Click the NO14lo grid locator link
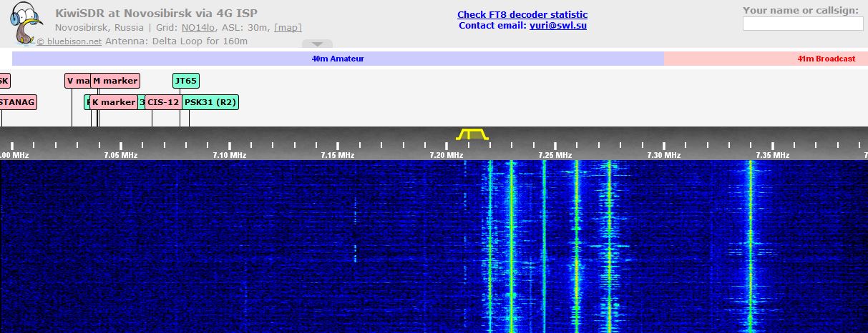 tap(190, 28)
